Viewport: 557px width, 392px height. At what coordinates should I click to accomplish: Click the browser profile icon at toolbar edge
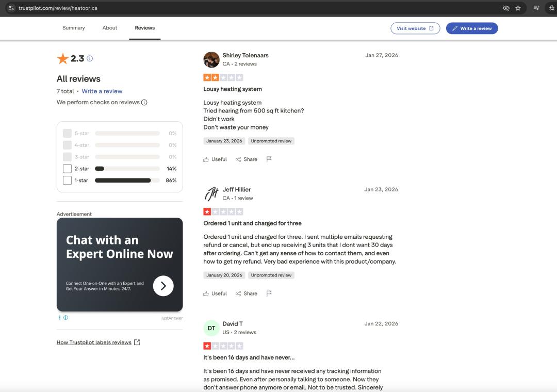coord(551,8)
